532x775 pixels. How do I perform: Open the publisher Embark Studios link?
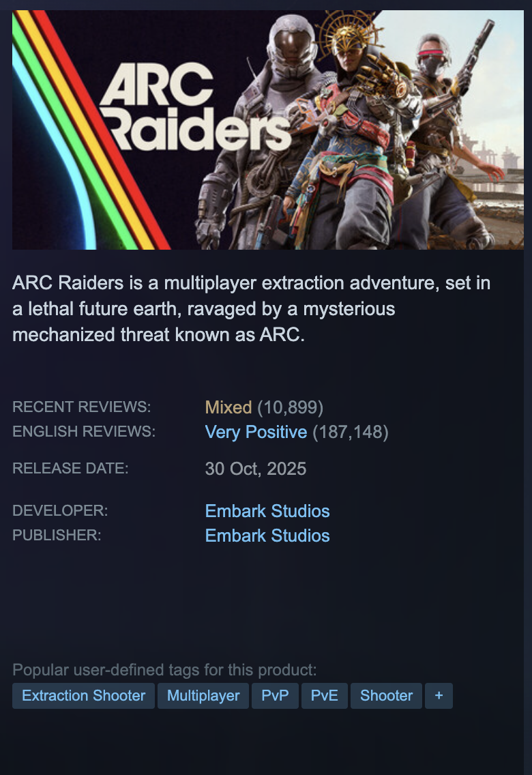pos(267,536)
